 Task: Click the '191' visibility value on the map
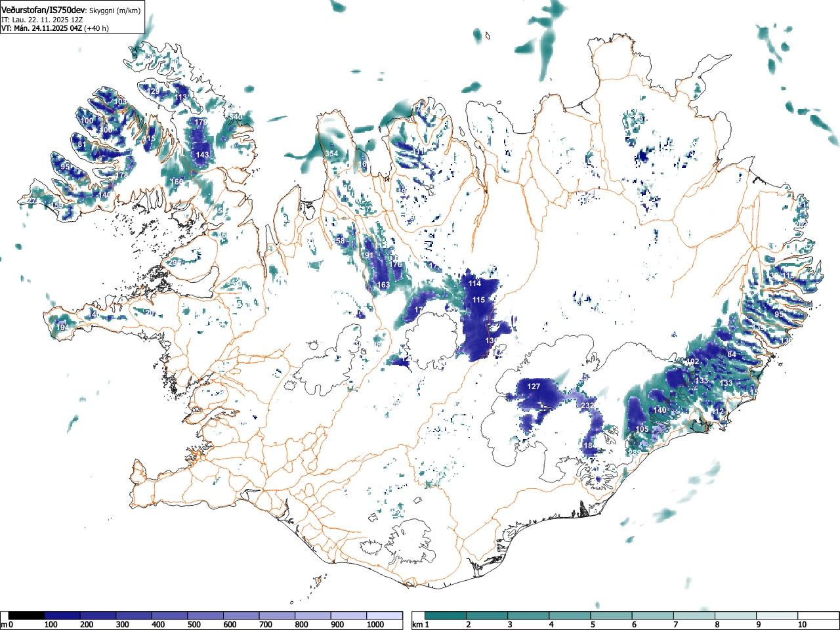(367, 255)
